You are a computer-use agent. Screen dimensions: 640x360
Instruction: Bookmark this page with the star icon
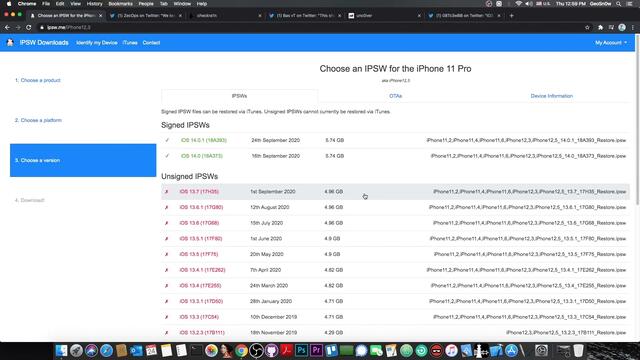pyautogui.click(x=587, y=27)
